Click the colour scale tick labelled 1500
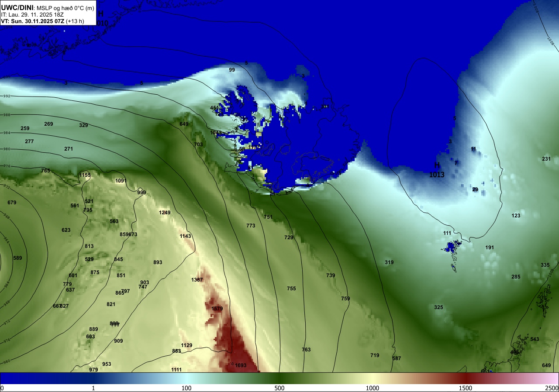559x392 pixels. [466, 388]
